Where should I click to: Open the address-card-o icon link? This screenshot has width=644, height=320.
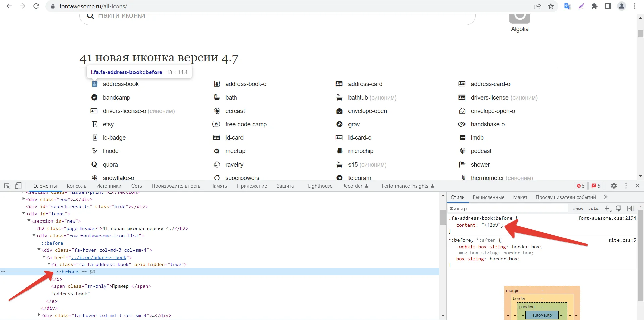point(490,84)
